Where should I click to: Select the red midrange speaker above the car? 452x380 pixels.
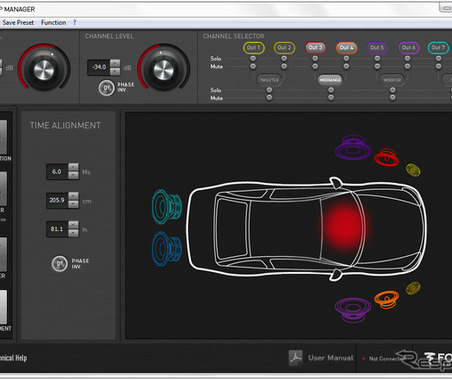click(x=386, y=157)
